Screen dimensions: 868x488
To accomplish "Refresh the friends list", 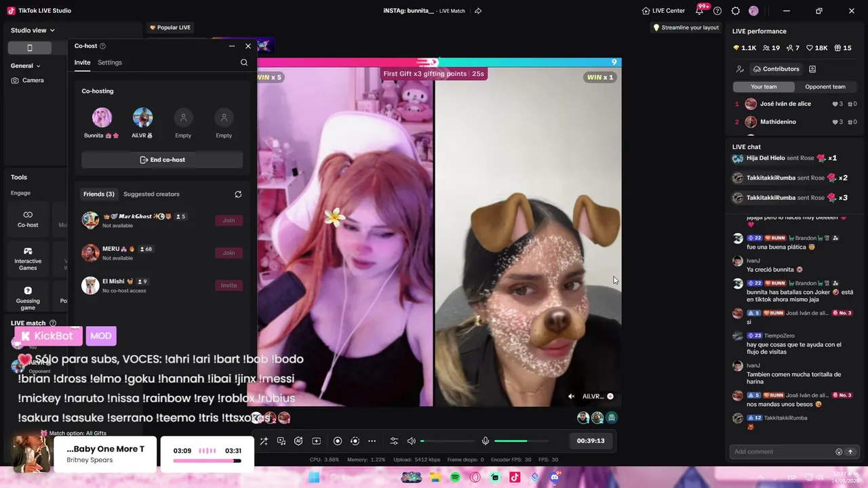I will tap(238, 195).
